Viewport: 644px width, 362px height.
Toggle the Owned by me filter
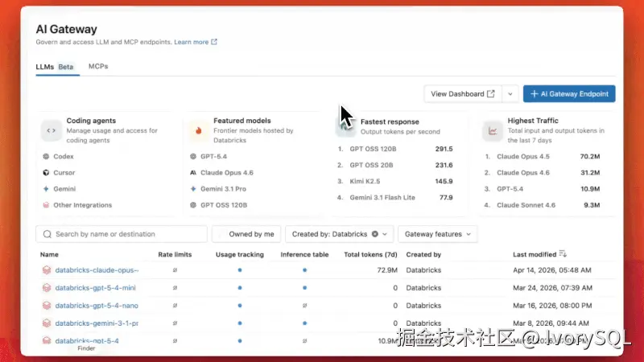[x=246, y=234]
